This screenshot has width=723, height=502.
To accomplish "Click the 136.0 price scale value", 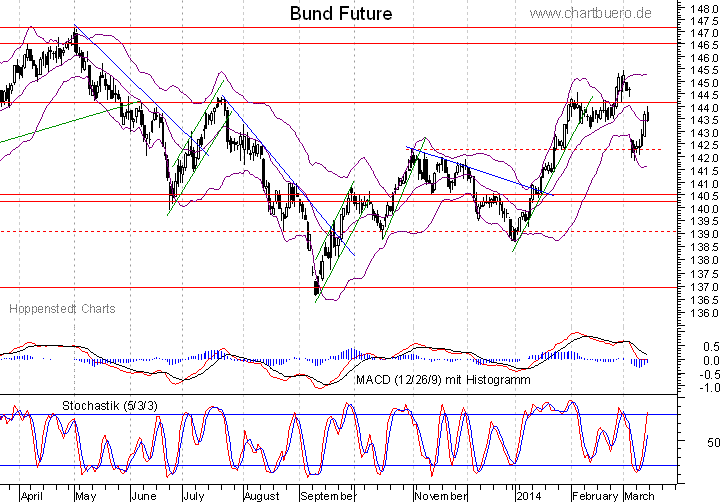I will tap(705, 313).
